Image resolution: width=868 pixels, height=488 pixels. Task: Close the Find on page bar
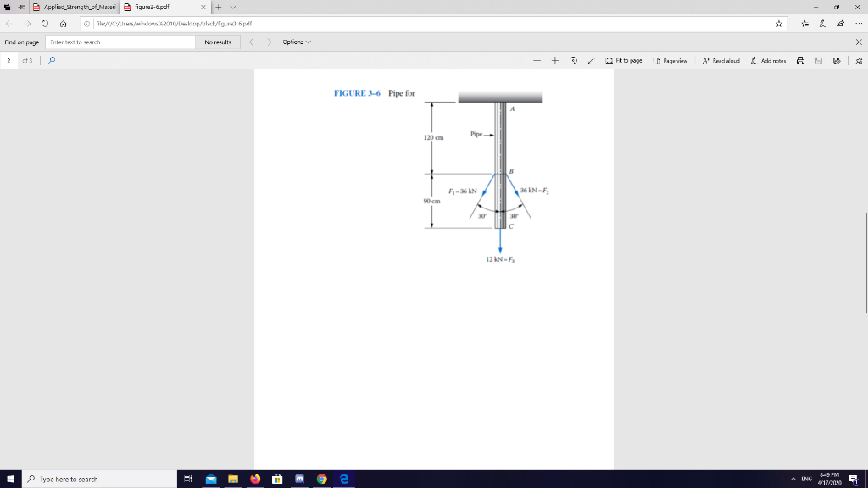click(859, 42)
